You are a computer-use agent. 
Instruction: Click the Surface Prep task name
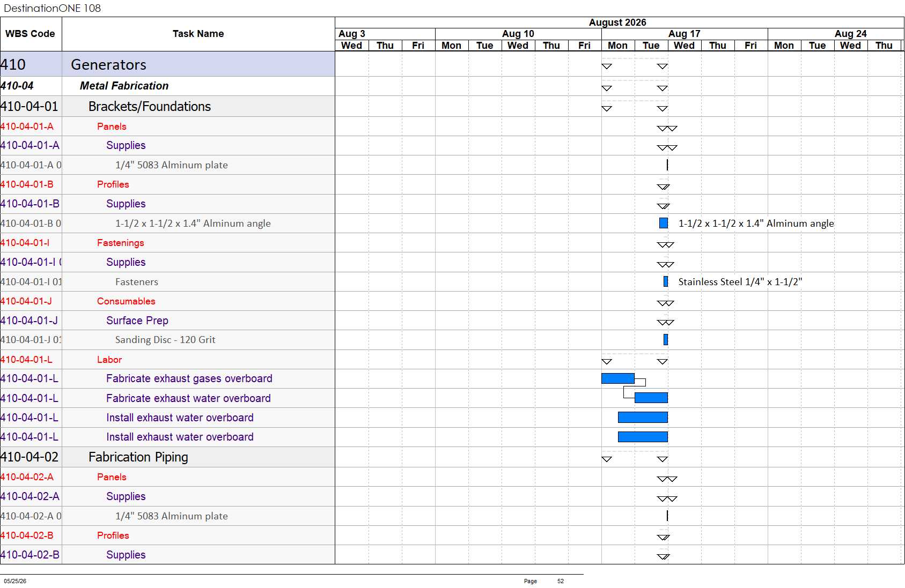137,321
